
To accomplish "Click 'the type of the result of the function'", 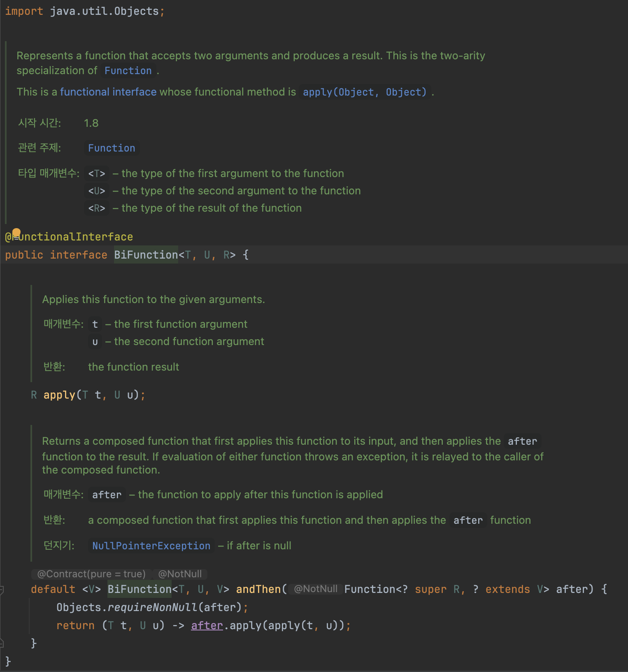I will (212, 208).
